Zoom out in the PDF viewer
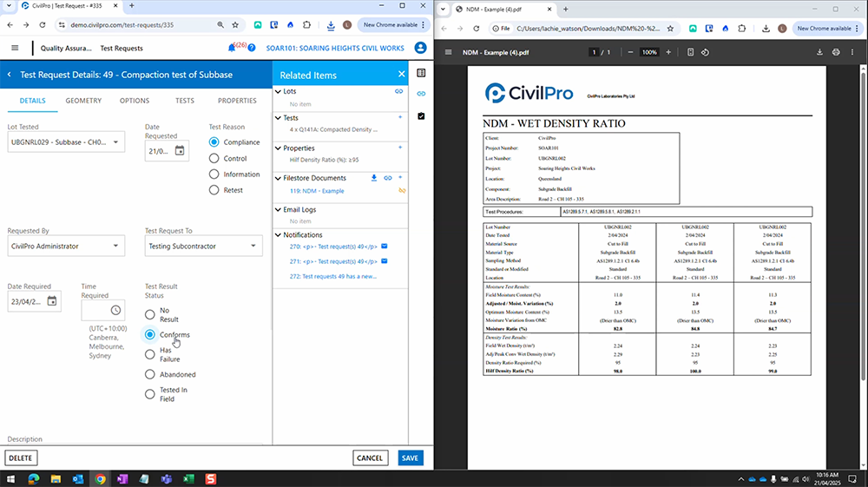This screenshot has height=487, width=868. [x=630, y=52]
